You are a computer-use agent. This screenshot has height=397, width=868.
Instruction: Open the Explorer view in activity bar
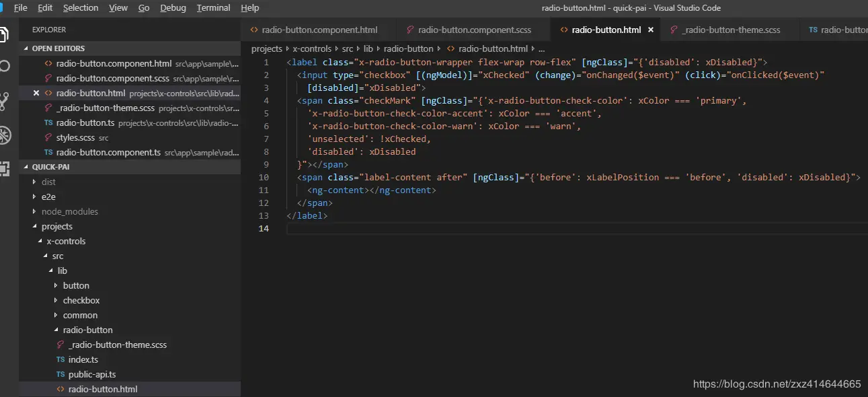tap(3, 34)
